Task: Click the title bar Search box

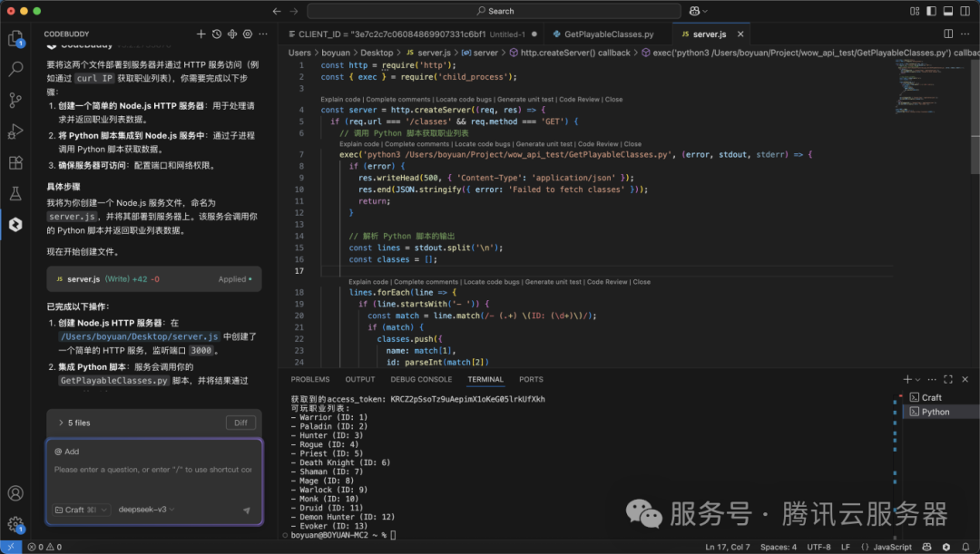Action: pos(494,11)
